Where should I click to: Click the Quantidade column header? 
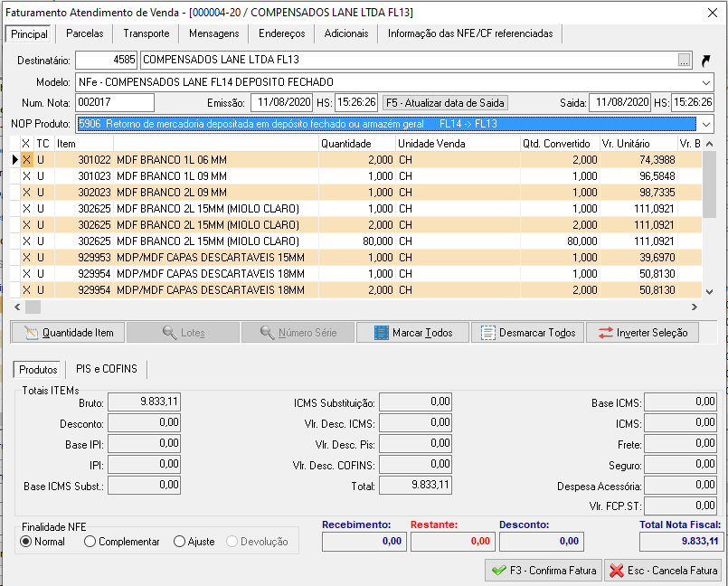[x=357, y=144]
